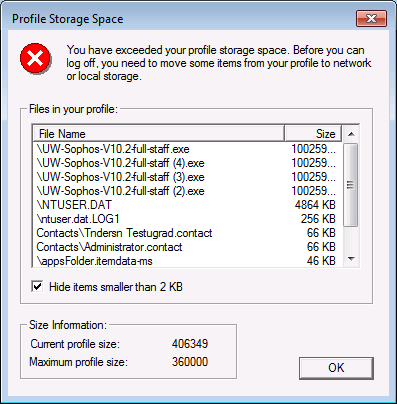Select UW-Sophos-V10.2-full-staff (3).exe entry
Viewport: 397px width, 404px height.
188,177
